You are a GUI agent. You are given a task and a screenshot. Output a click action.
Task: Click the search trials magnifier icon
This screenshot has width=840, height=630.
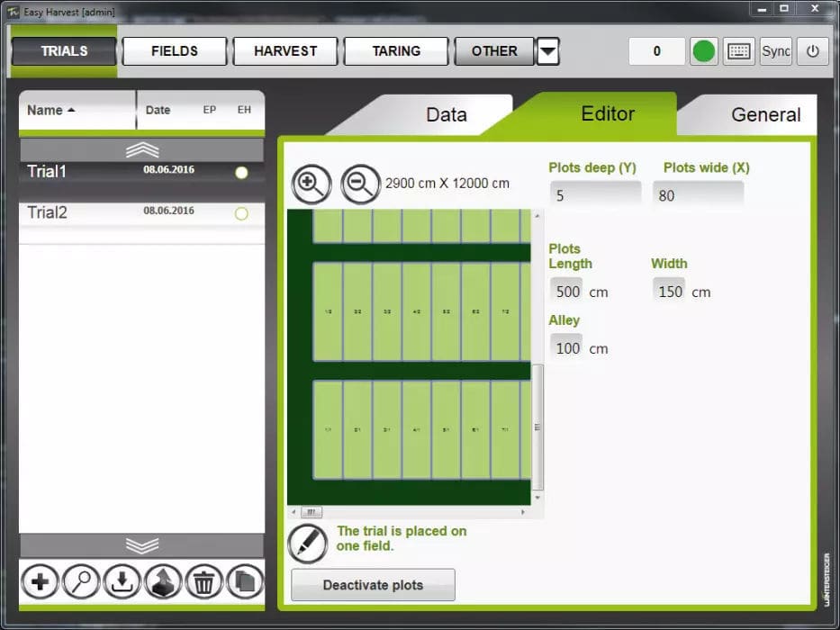(81, 582)
